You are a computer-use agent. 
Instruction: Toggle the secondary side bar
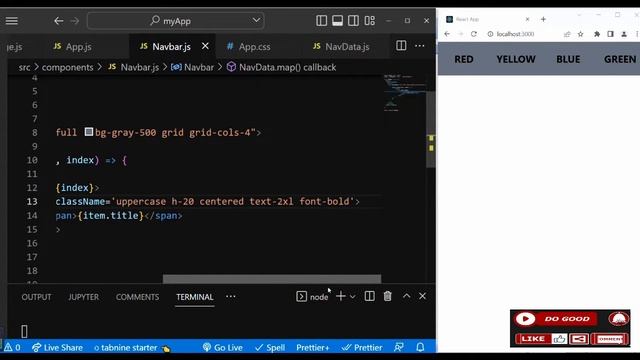(x=353, y=20)
